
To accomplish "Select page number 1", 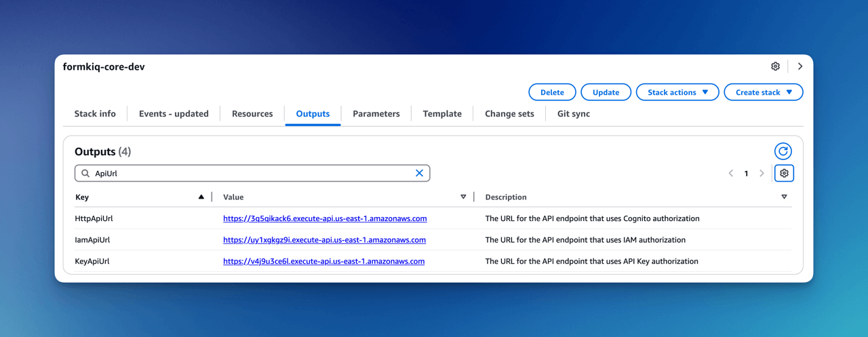I will pyautogui.click(x=746, y=173).
